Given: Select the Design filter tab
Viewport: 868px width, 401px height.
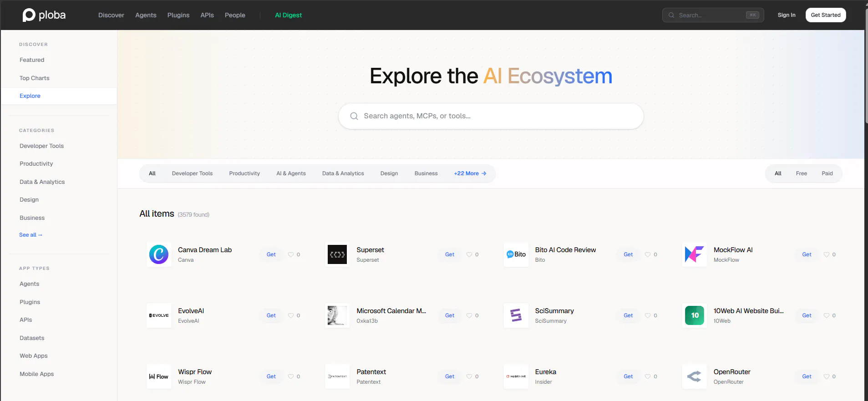Looking at the screenshot, I should (389, 173).
